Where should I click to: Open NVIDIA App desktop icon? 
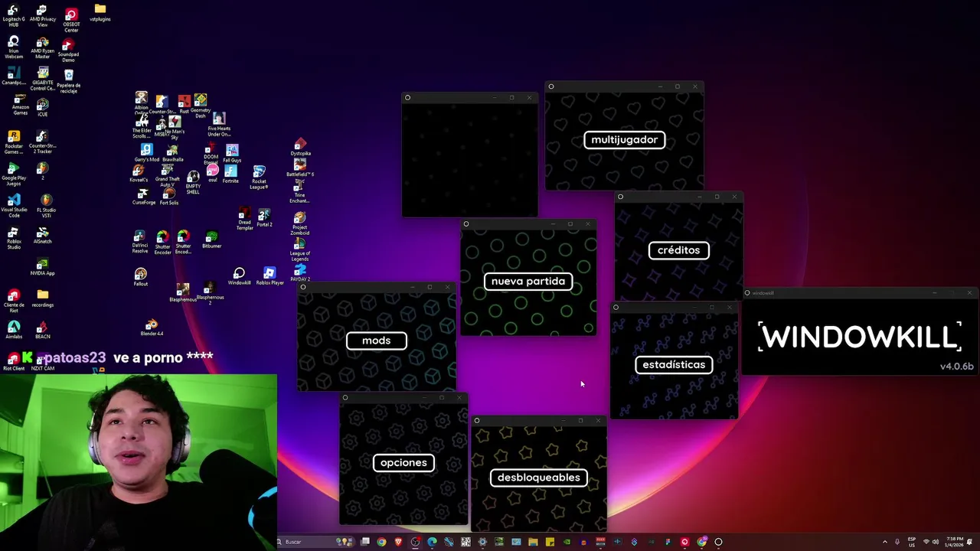point(43,267)
